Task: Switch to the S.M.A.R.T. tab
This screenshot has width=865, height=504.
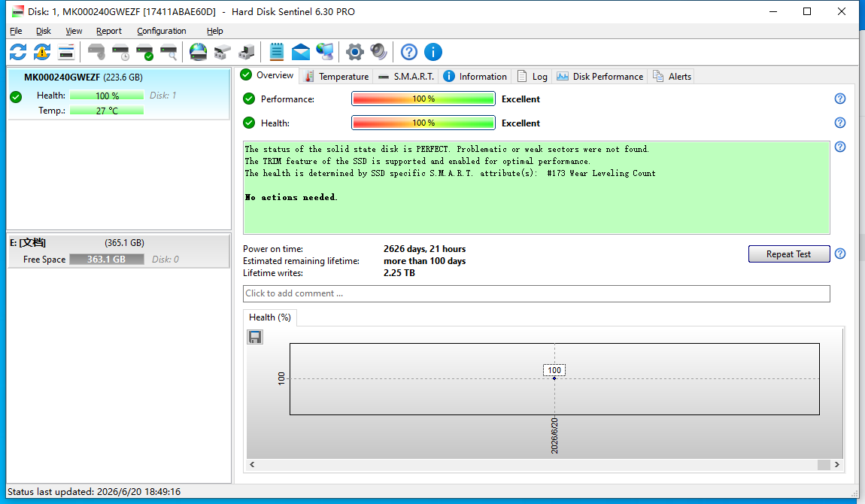Action: click(407, 77)
